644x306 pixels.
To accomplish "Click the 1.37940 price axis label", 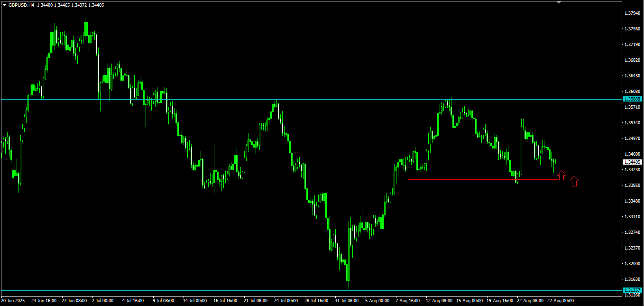I will click(x=633, y=13).
